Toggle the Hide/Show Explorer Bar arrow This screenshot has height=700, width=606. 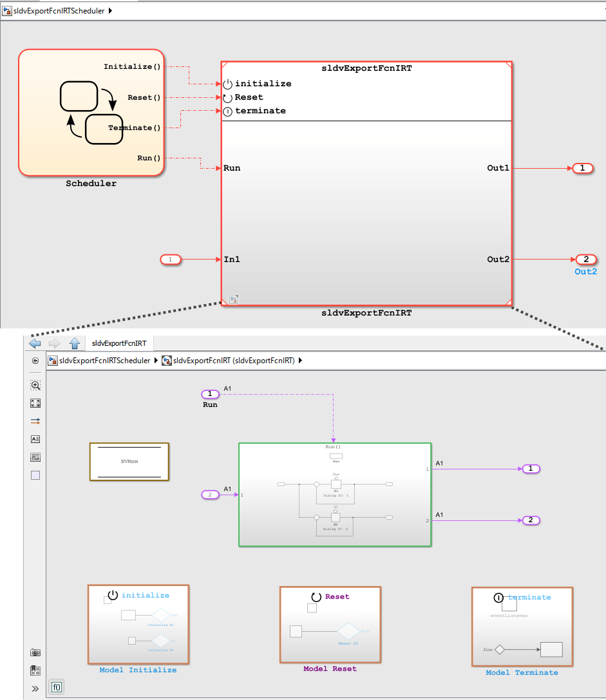coord(35,360)
